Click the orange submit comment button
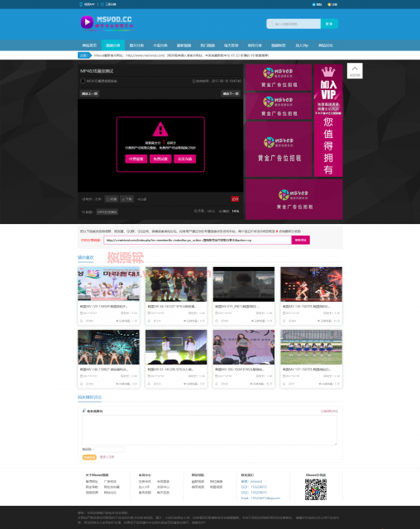 click(x=89, y=457)
